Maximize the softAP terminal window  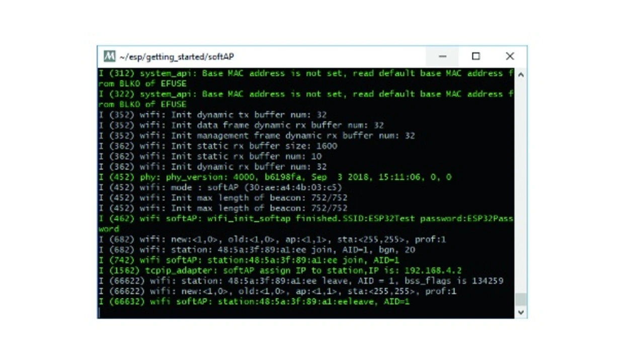[x=476, y=56]
